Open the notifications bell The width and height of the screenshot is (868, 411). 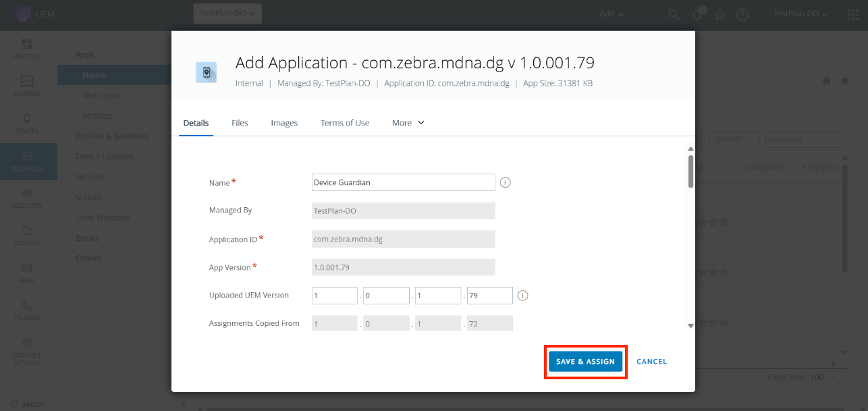(697, 14)
